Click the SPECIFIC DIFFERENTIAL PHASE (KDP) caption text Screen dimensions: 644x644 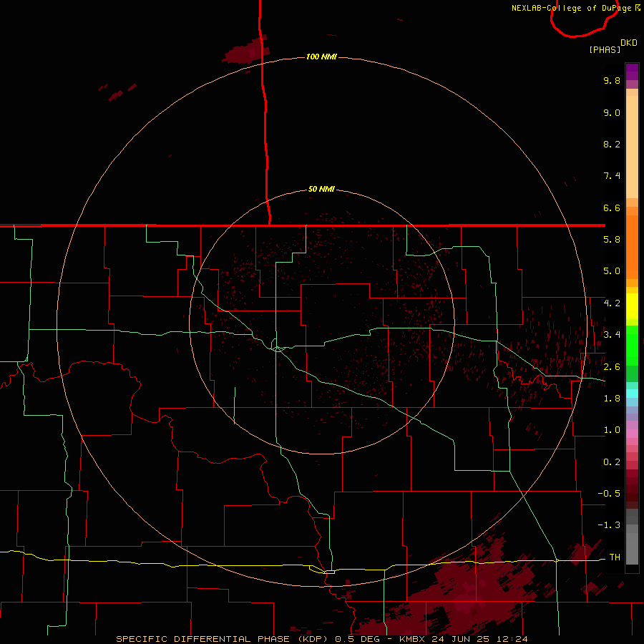point(223,639)
